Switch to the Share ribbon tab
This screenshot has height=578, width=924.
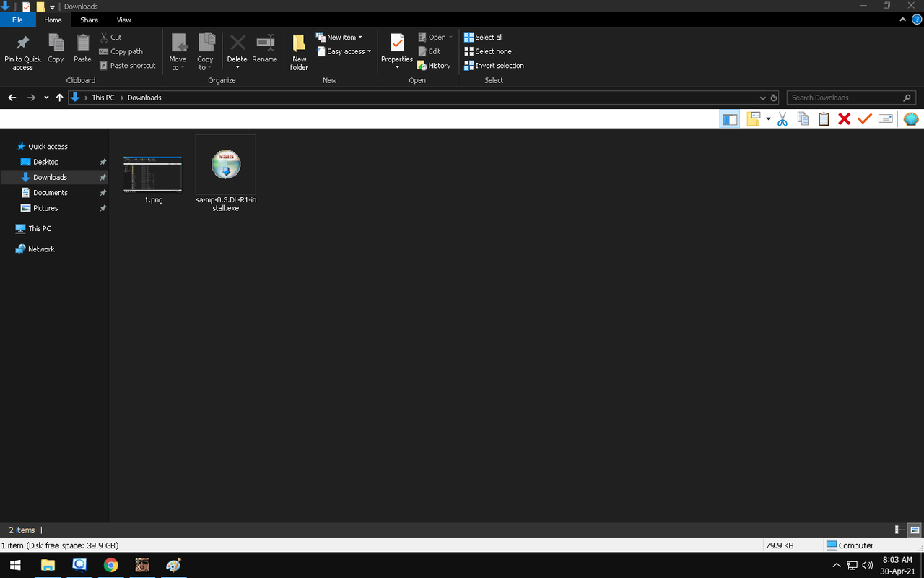pyautogui.click(x=90, y=20)
